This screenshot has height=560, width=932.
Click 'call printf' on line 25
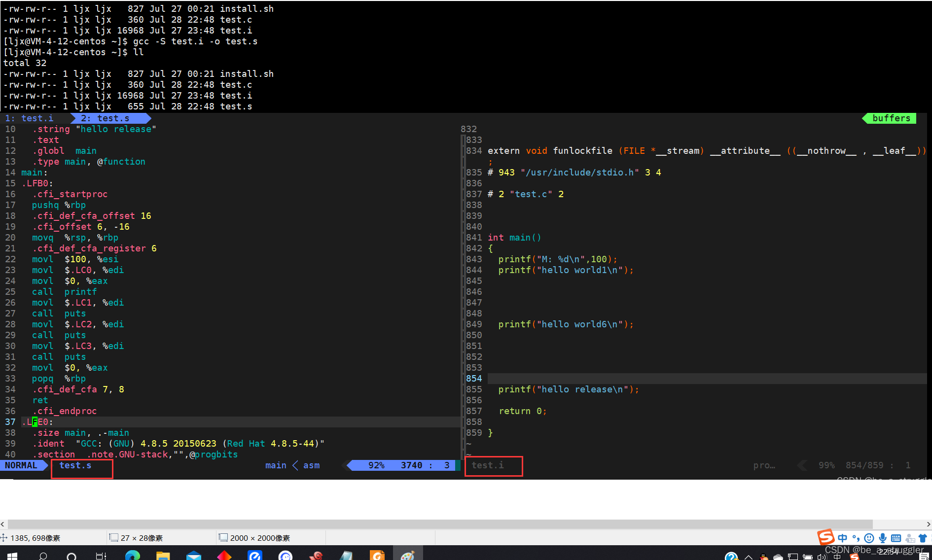64,292
